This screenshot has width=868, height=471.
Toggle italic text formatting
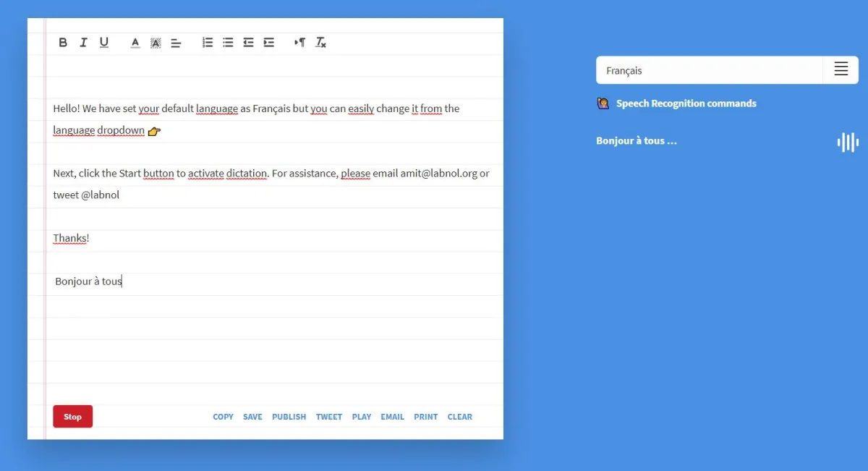pyautogui.click(x=83, y=43)
